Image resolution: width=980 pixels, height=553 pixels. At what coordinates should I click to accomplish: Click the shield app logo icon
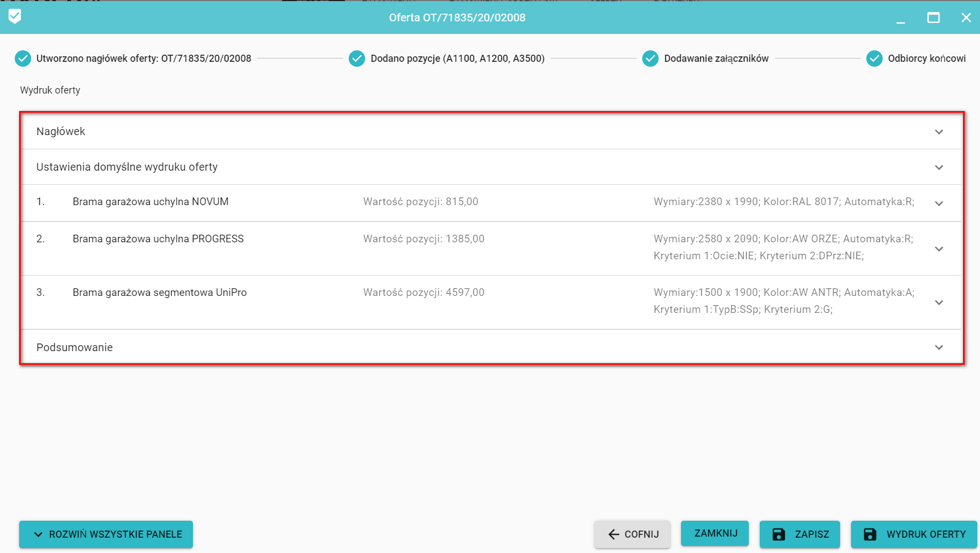coord(15,16)
